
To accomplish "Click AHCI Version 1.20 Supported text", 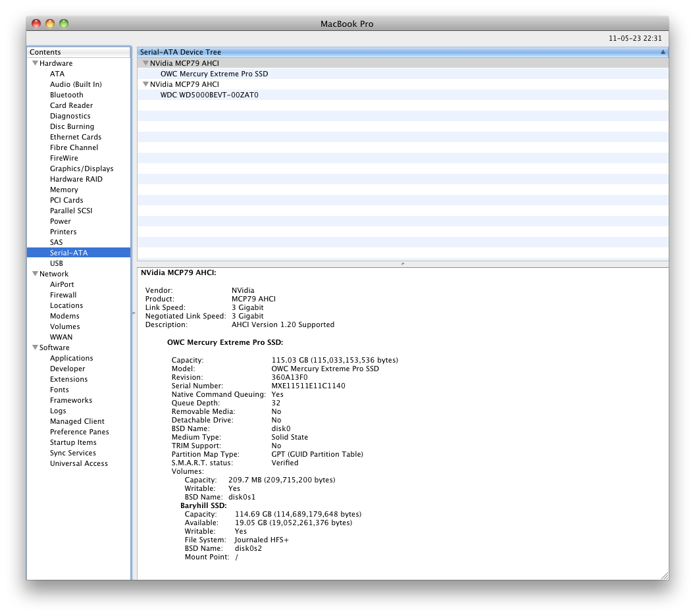I will [x=283, y=325].
